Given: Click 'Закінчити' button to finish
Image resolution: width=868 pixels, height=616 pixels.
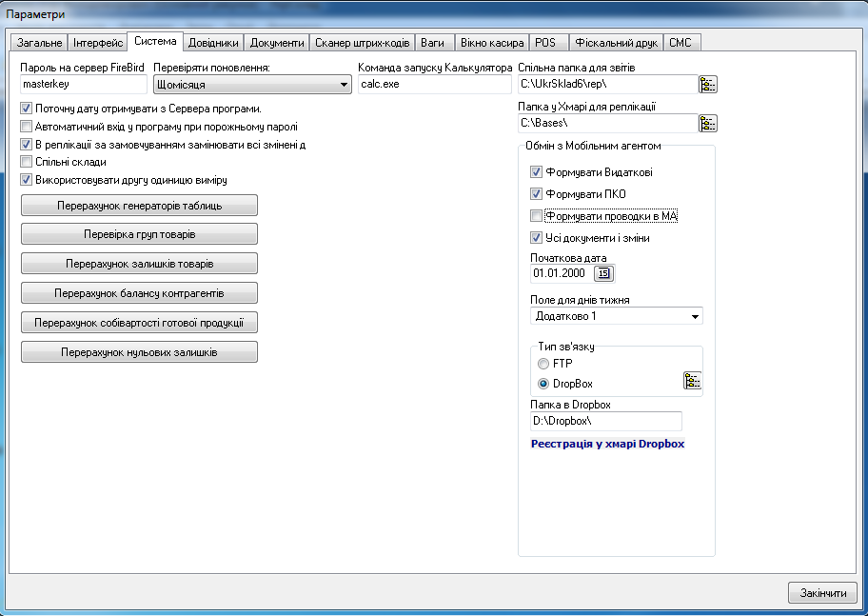Looking at the screenshot, I should (822, 592).
